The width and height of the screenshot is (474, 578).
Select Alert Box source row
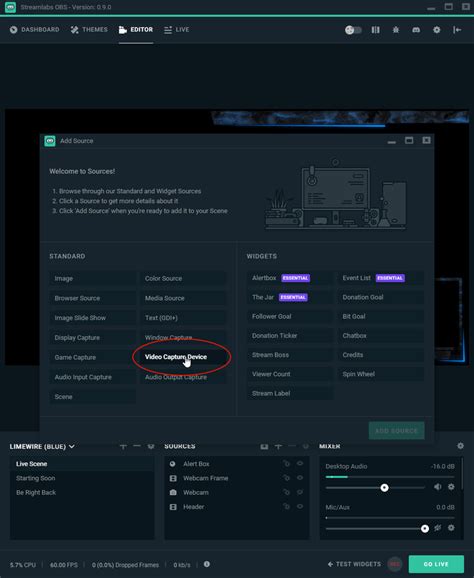pyautogui.click(x=236, y=464)
